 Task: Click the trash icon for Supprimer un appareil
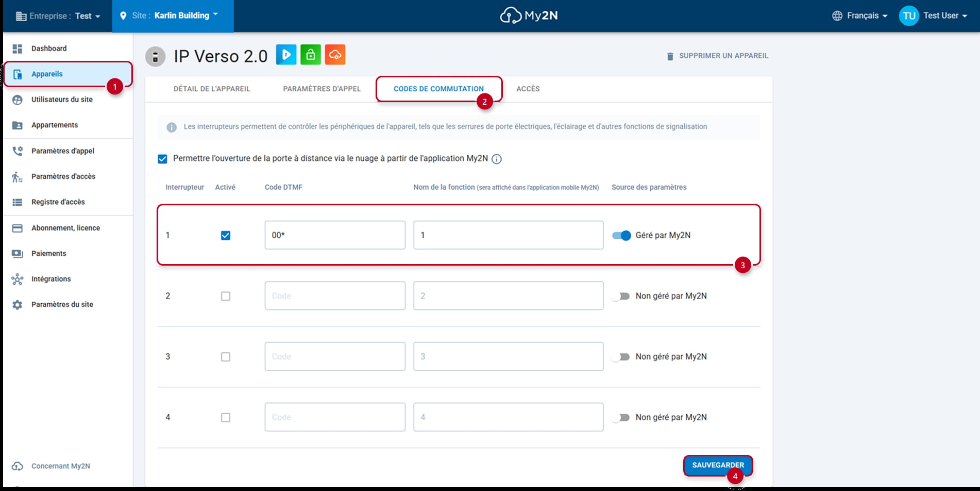(x=670, y=56)
